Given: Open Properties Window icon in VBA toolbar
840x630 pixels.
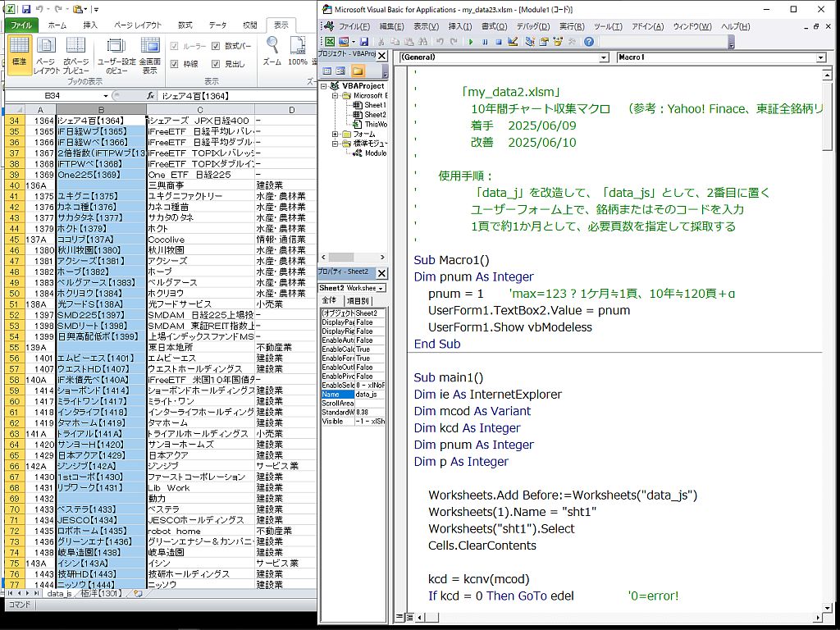Looking at the screenshot, I should (544, 41).
